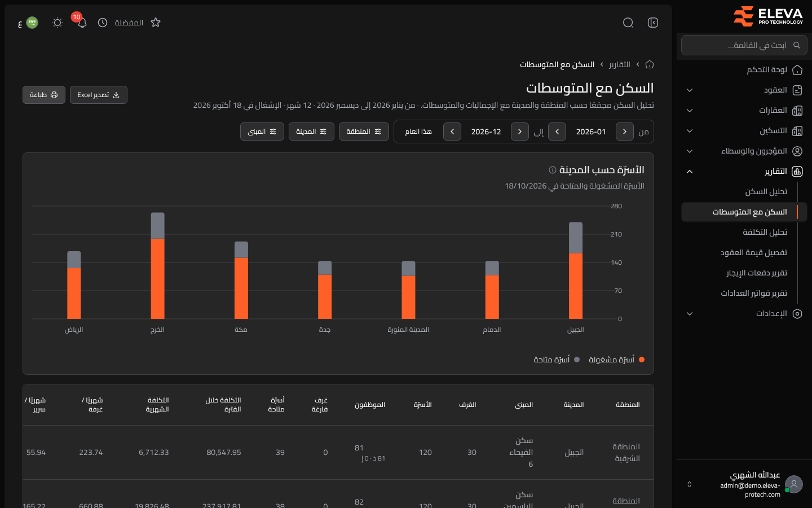Toggle the أسرّة متاحة legend series
The width and height of the screenshot is (812, 508).
557,360
